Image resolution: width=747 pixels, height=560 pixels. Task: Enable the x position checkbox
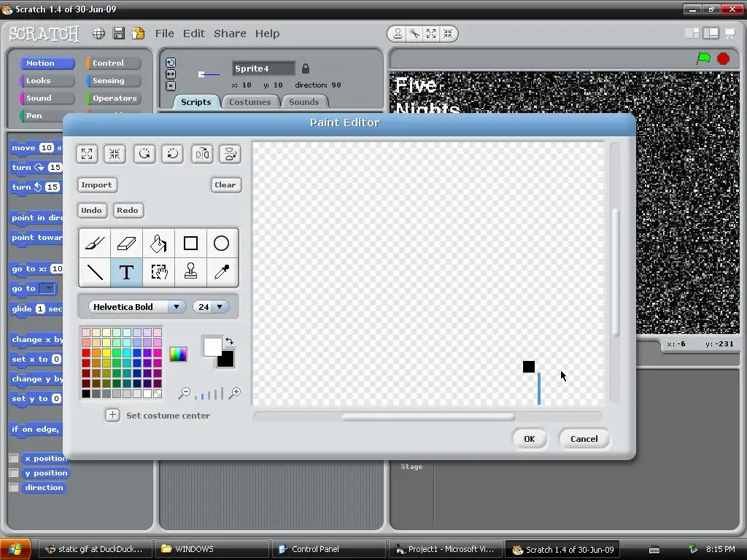pos(14,458)
